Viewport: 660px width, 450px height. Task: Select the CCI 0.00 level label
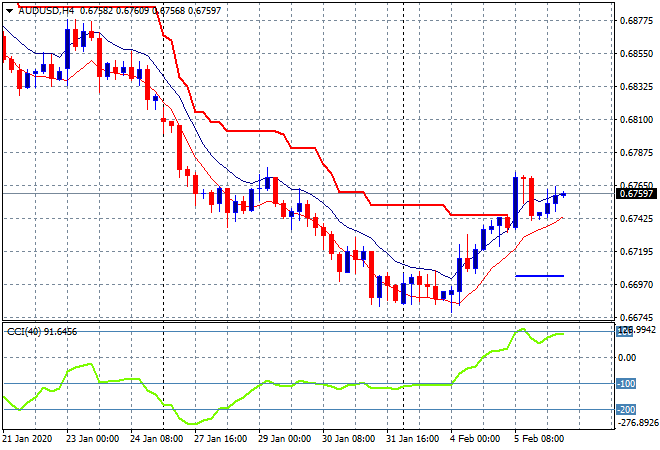(x=628, y=358)
